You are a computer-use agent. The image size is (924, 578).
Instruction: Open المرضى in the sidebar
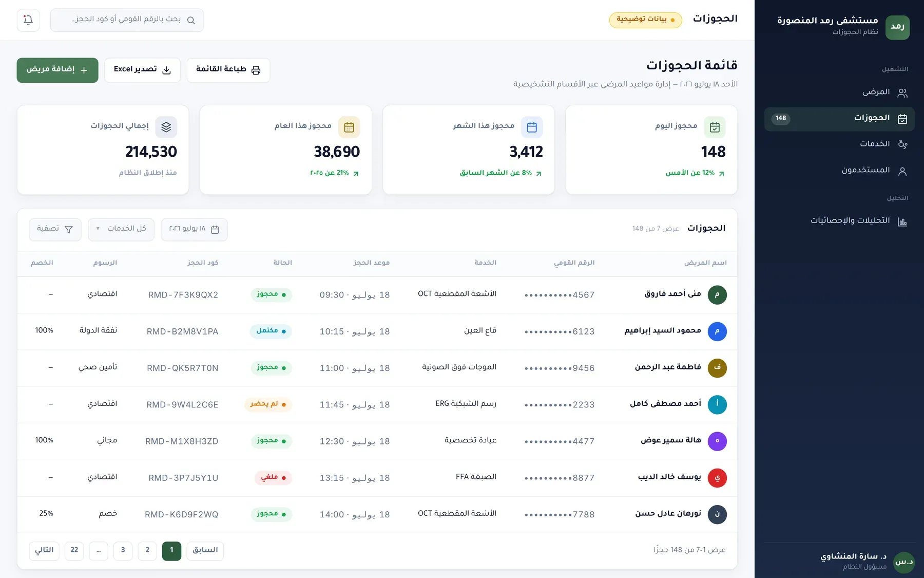pyautogui.click(x=839, y=92)
